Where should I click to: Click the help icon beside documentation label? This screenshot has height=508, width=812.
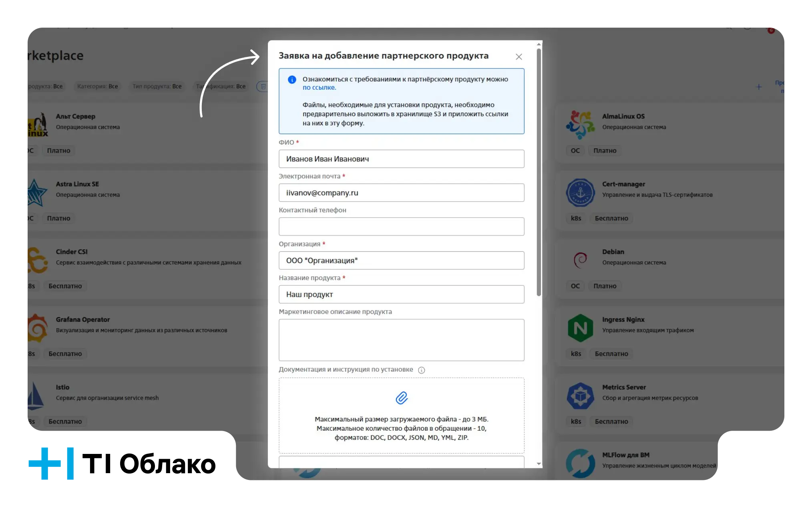[x=421, y=370]
